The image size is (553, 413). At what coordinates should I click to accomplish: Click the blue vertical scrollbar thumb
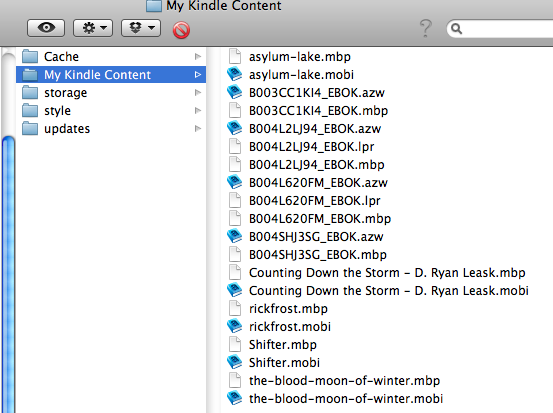8,275
